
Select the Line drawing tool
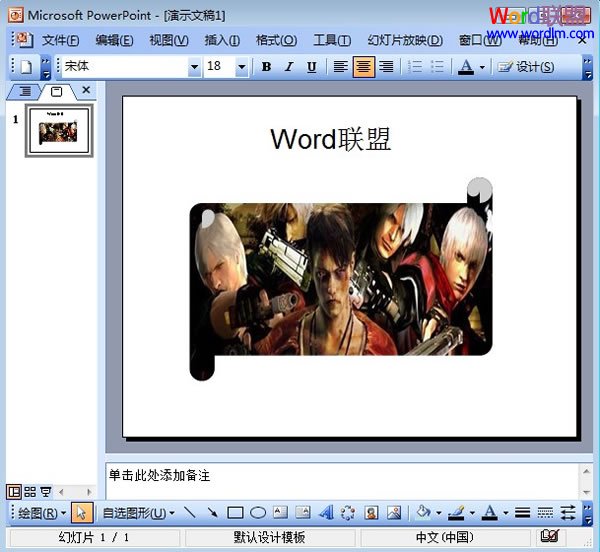coord(190,513)
